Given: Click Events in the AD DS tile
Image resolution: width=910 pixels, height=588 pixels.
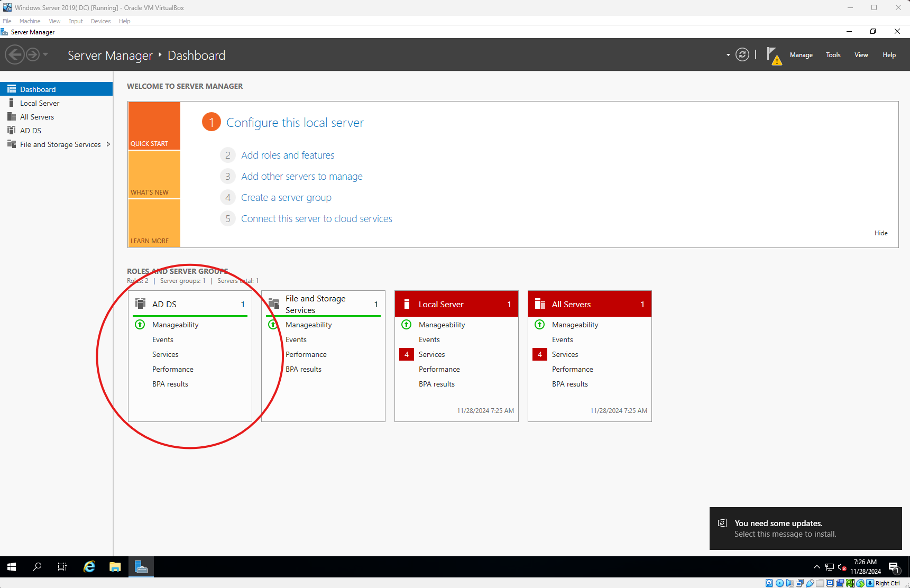Looking at the screenshot, I should 163,339.
